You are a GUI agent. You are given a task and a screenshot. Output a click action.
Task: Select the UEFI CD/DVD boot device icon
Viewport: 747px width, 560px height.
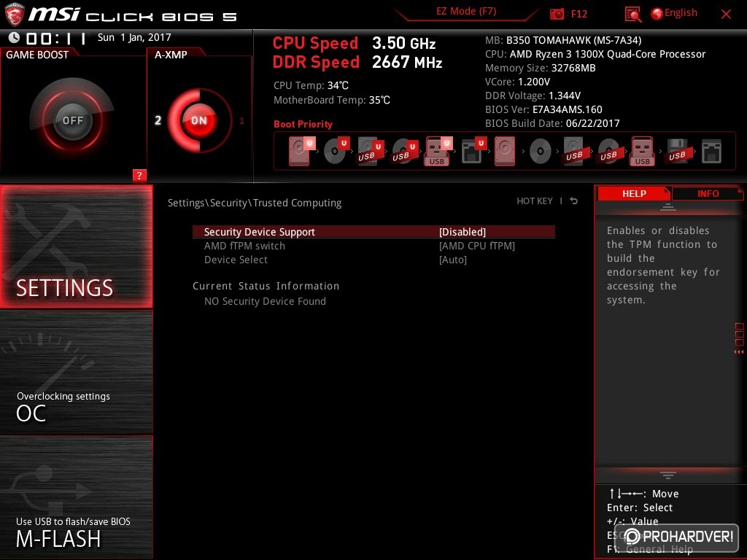(336, 151)
